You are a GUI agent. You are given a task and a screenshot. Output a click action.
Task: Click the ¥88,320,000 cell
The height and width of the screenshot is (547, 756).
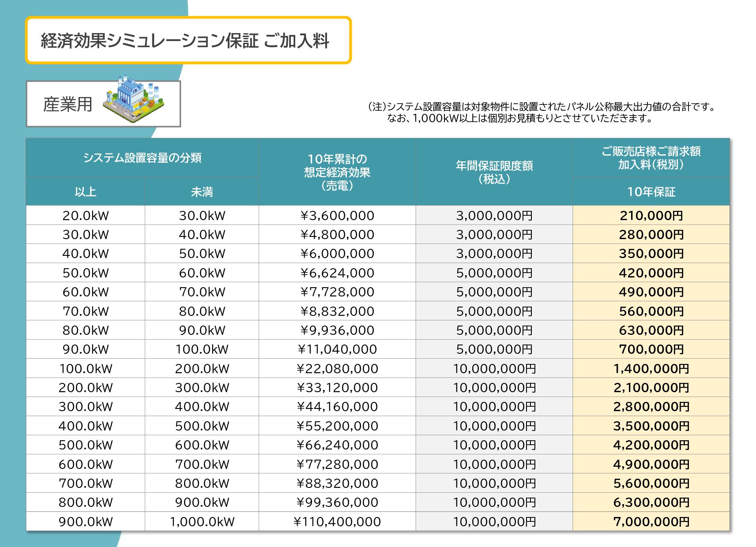(x=337, y=483)
